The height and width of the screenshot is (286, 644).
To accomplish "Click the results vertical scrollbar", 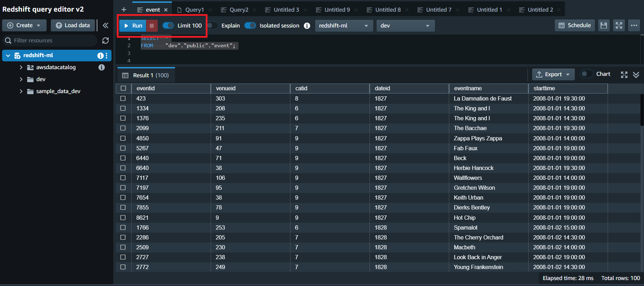I will [x=642, y=109].
